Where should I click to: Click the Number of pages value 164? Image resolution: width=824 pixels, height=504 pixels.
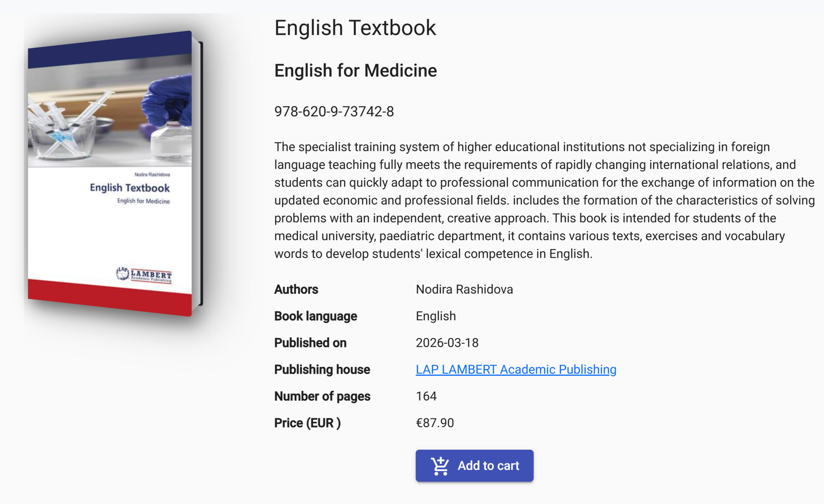point(426,396)
